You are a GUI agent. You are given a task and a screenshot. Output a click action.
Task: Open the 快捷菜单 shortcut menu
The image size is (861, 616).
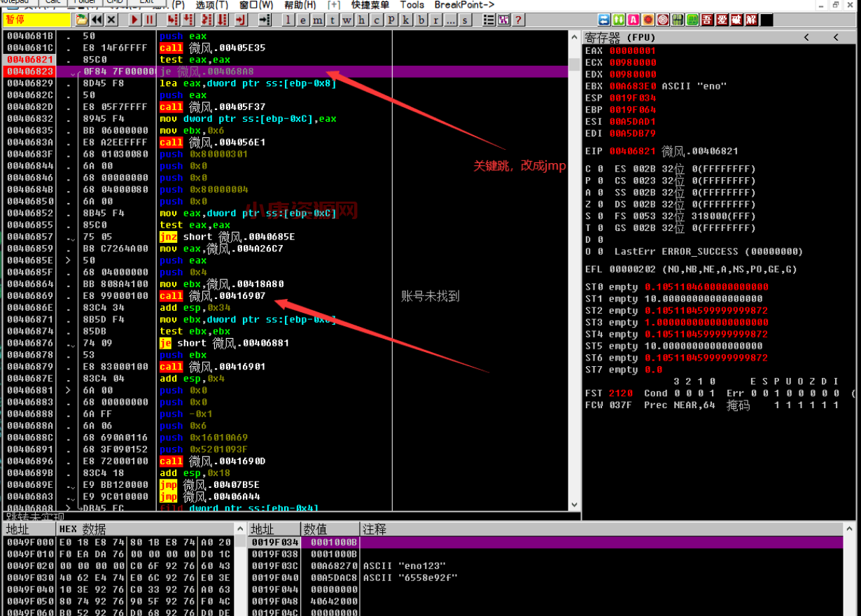tap(370, 5)
